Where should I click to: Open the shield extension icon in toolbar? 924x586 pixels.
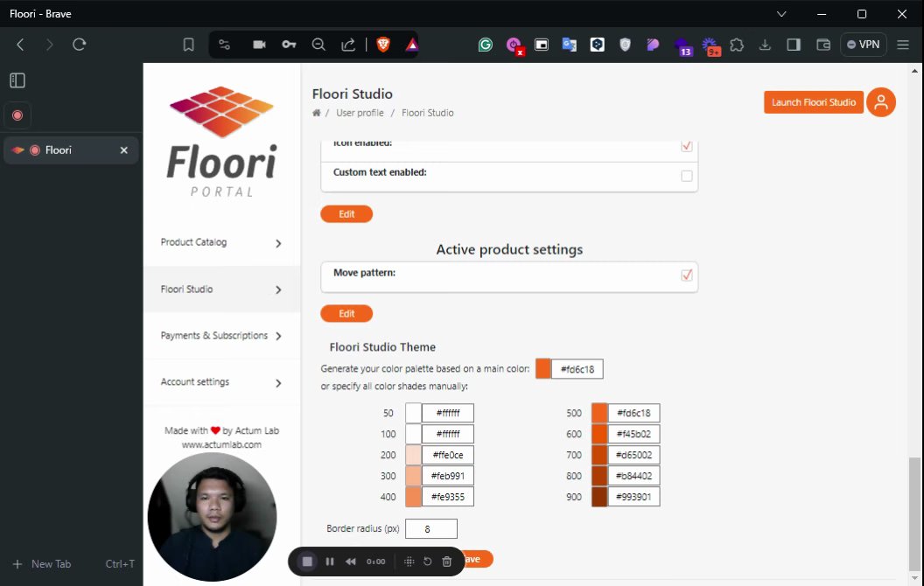pos(626,45)
